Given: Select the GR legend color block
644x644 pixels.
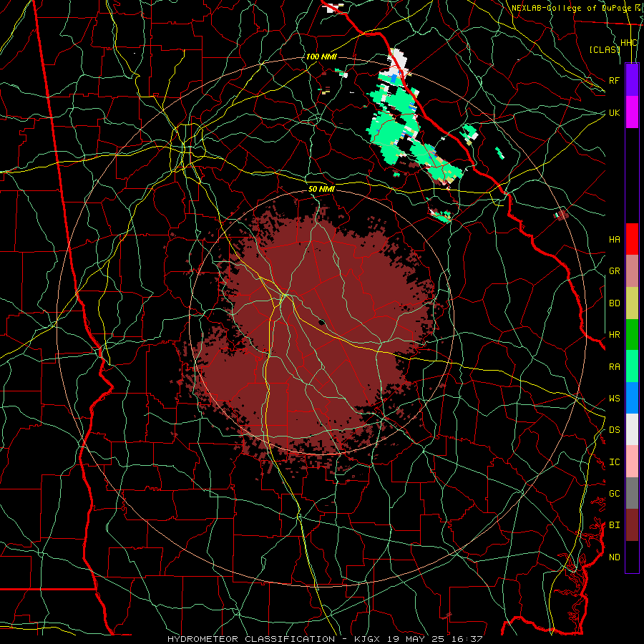Looking at the screenshot, I should click(x=632, y=271).
